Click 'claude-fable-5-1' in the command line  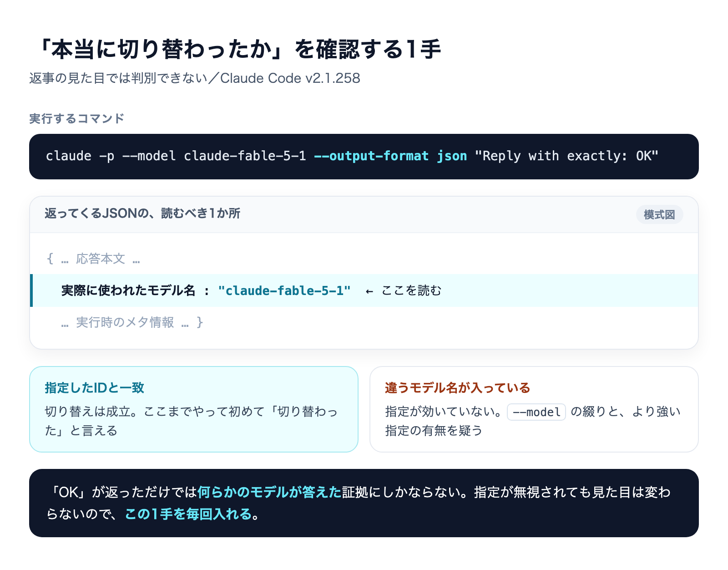pos(245,156)
